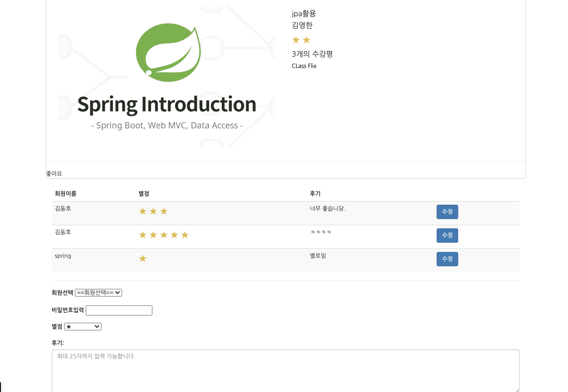Click the single star in spring's review

point(143,259)
